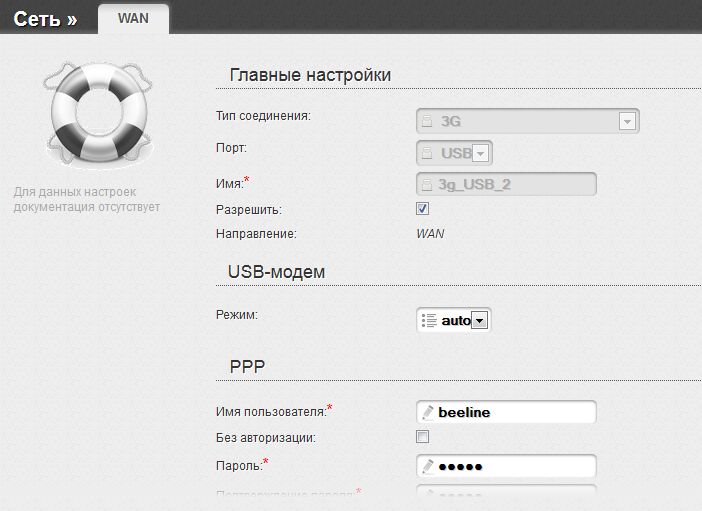702x511 pixels.
Task: Click the Порт: label
Action: (x=231, y=148)
